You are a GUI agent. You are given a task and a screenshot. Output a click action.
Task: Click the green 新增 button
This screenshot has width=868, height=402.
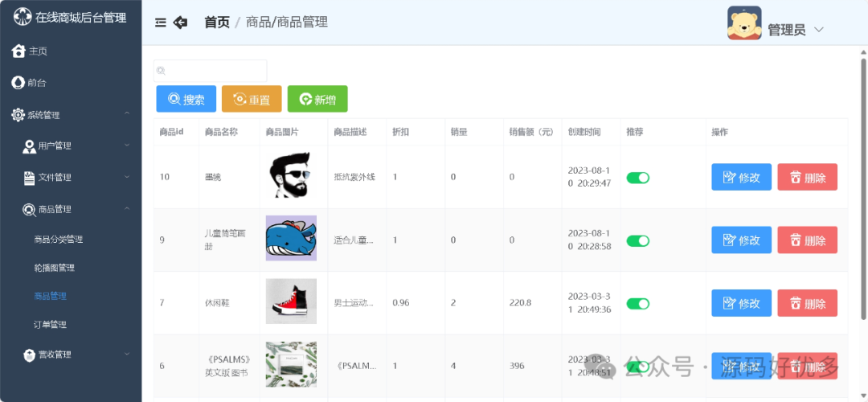pos(317,99)
